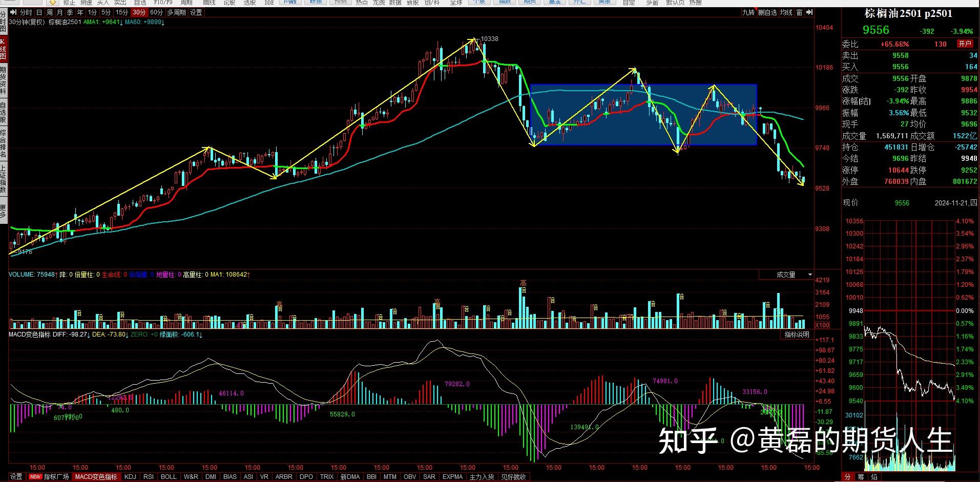Expand the 多周期 multi-period selector

[176, 12]
